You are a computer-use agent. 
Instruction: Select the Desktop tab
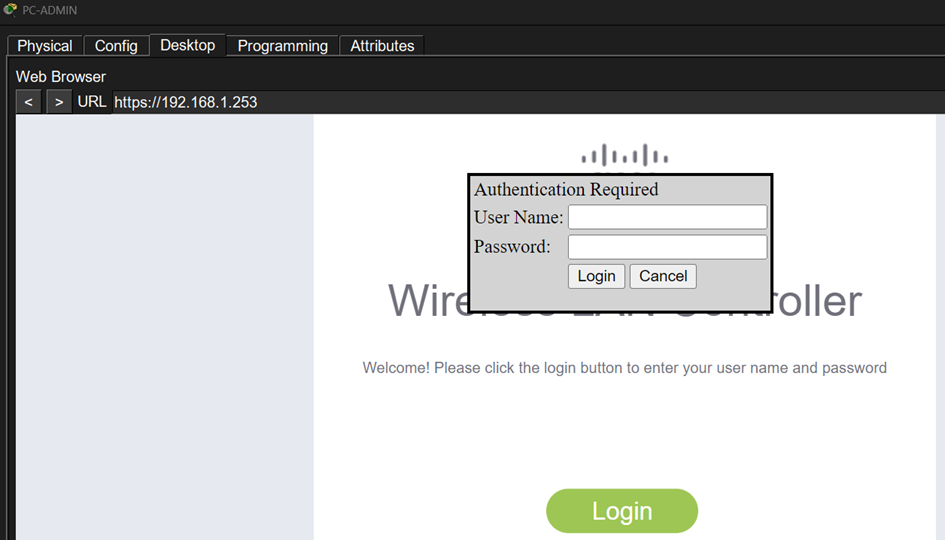coord(187,45)
